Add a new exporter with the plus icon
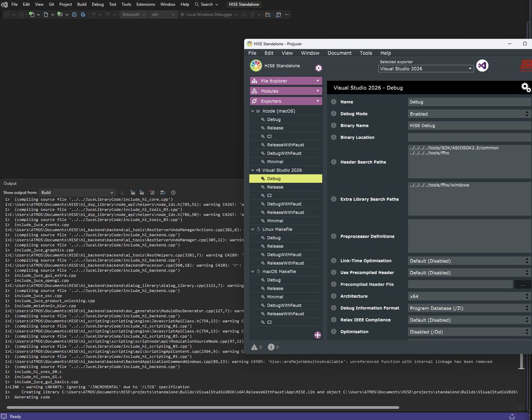The image size is (532, 420). click(317, 335)
